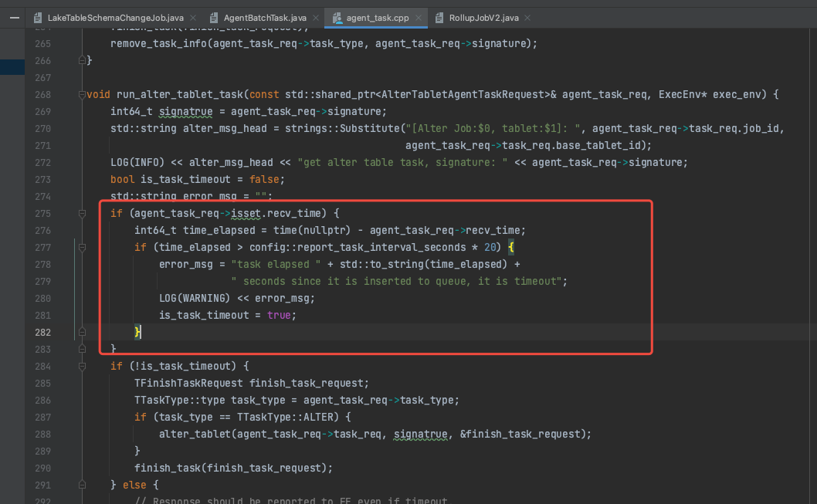Click LOG(WARNING) on line 280
The width and height of the screenshot is (817, 504).
click(195, 299)
